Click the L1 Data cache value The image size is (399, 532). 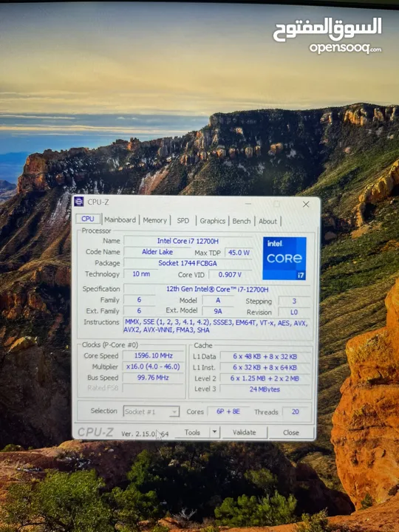(265, 356)
